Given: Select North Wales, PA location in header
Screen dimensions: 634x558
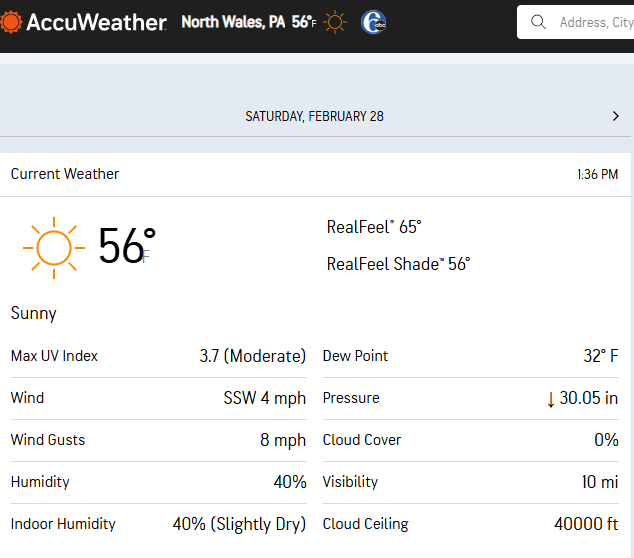Looking at the screenshot, I should [233, 22].
